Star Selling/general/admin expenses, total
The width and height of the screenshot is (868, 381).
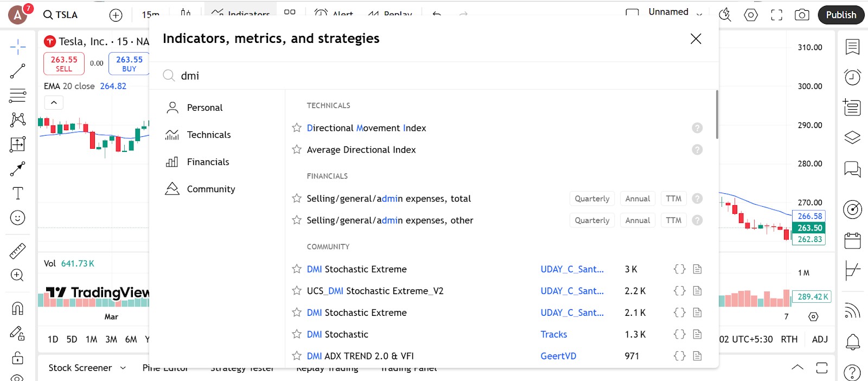[x=297, y=199]
